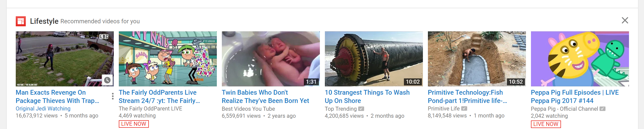Add package thieves video to Watch Later
The height and width of the screenshot is (129, 644).
pos(107,80)
